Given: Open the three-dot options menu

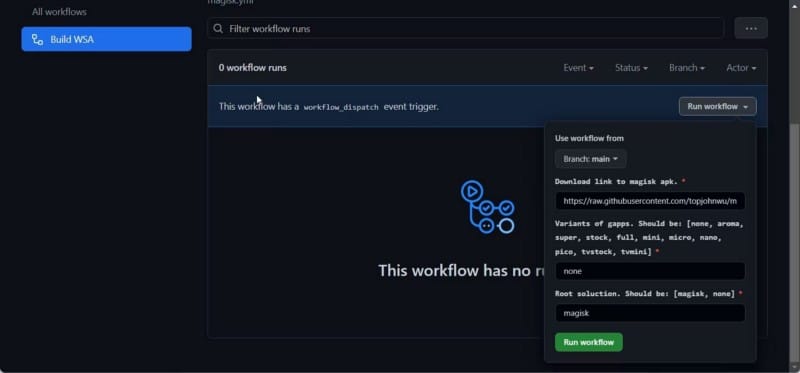Looking at the screenshot, I should 751,28.
